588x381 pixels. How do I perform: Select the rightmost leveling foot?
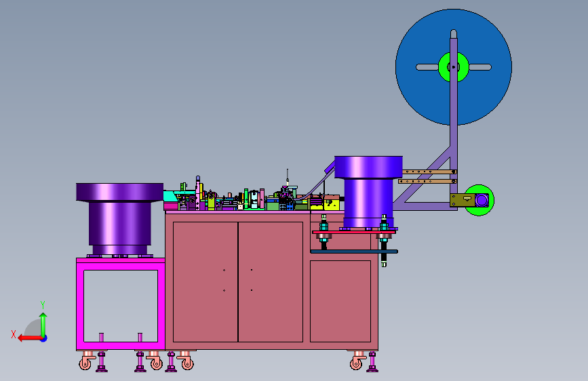click(x=372, y=361)
